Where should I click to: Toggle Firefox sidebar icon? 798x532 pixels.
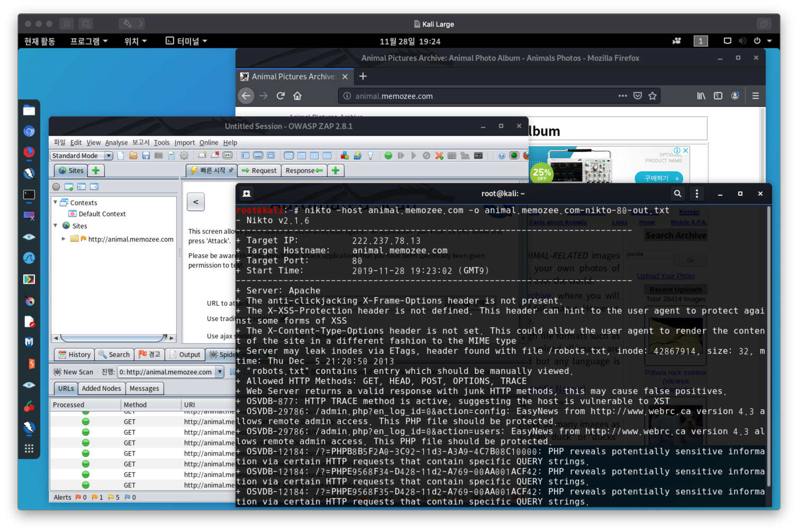coord(718,96)
